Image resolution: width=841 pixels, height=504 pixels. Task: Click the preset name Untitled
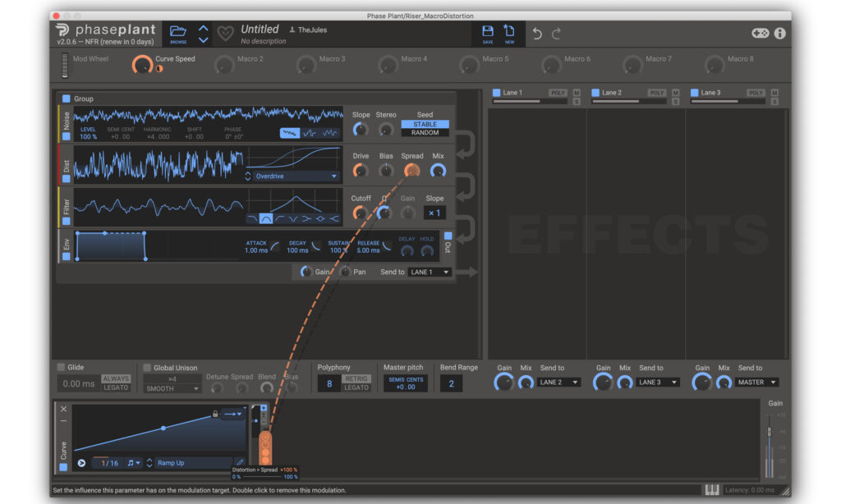point(260,29)
